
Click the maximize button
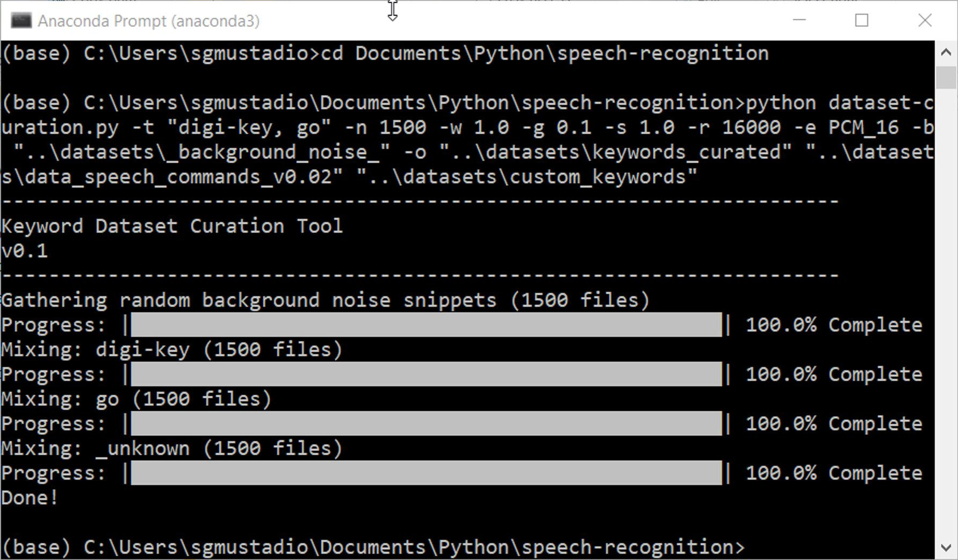[862, 20]
